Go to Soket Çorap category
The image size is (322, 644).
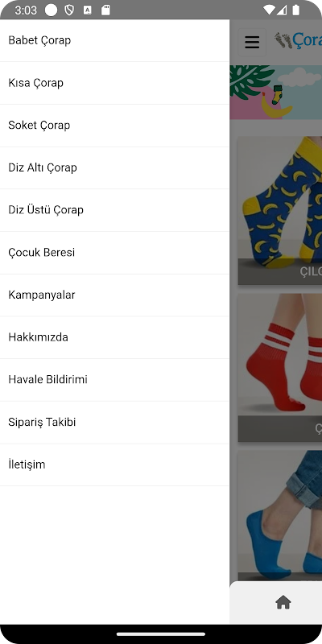point(114,126)
